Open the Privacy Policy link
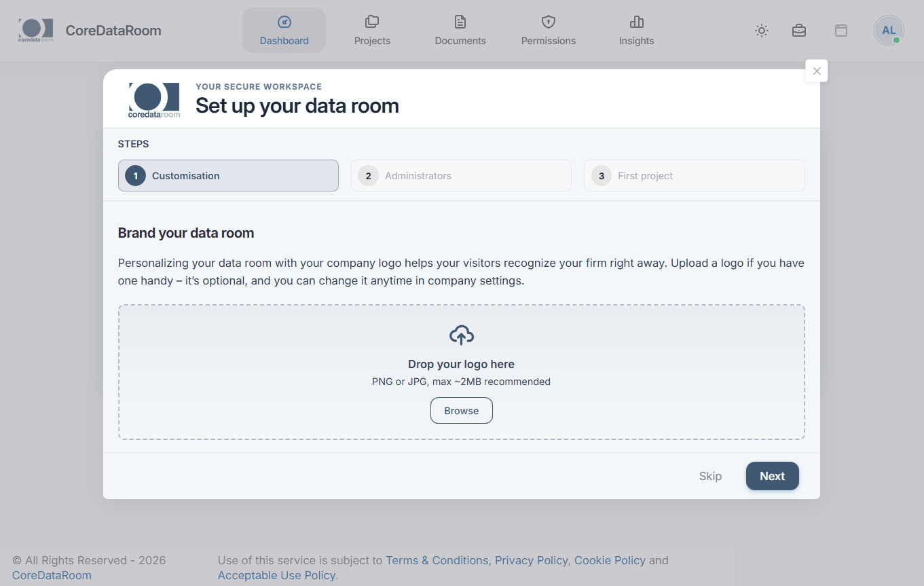 [x=532, y=560]
